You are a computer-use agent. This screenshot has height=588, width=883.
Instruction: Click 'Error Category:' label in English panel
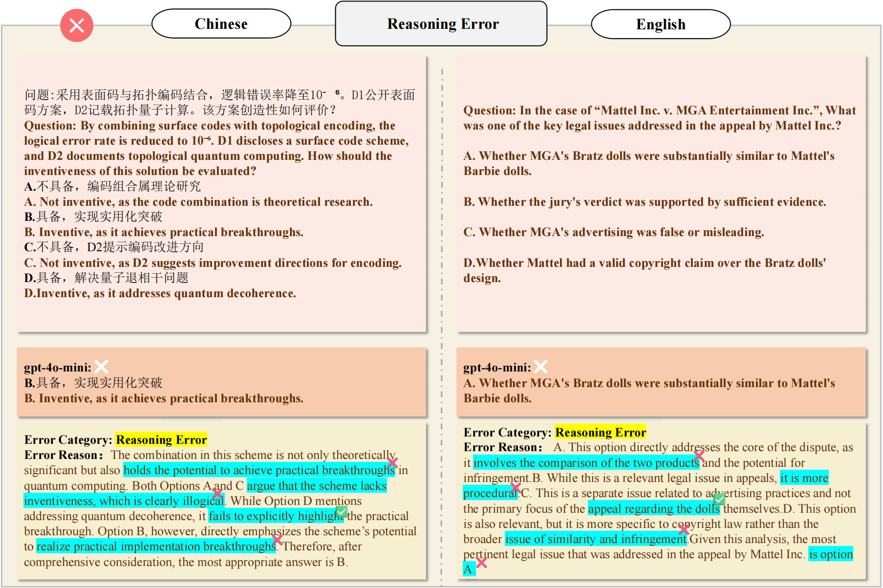click(x=508, y=433)
